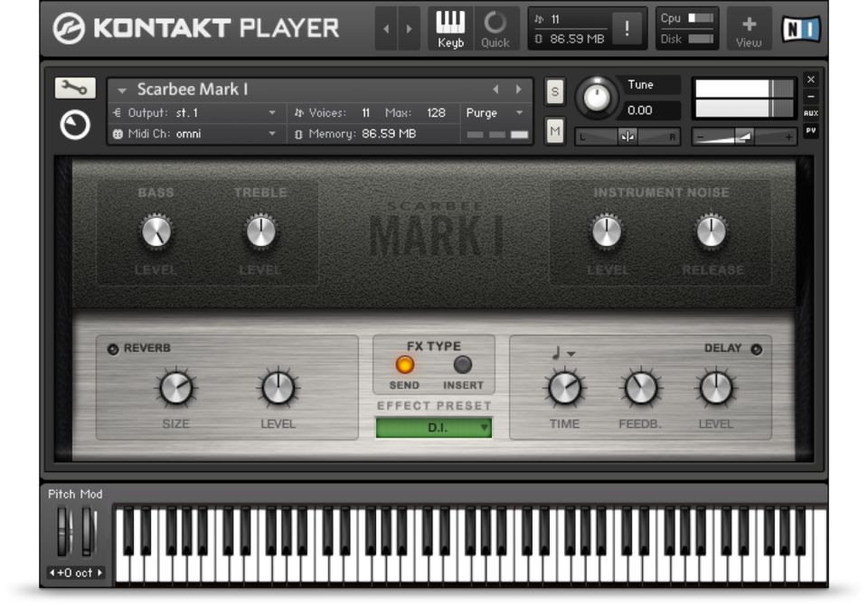Toggle the Reverb on/off LED

pos(113,349)
